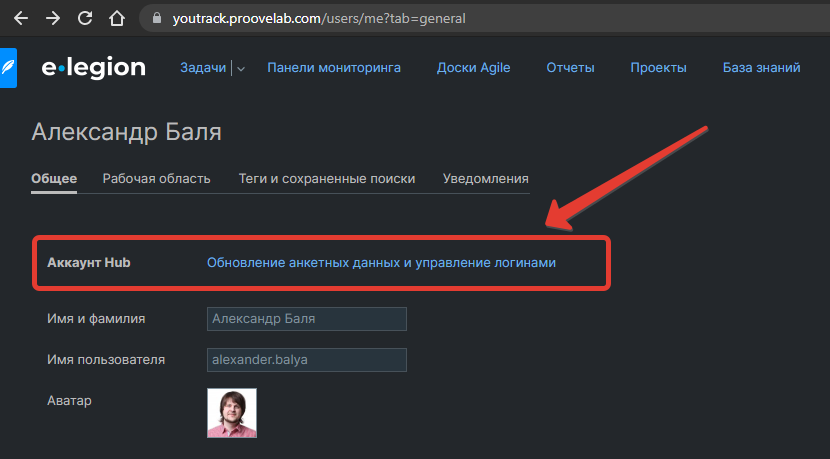Open База знаний
The width and height of the screenshot is (830, 459).
761,68
